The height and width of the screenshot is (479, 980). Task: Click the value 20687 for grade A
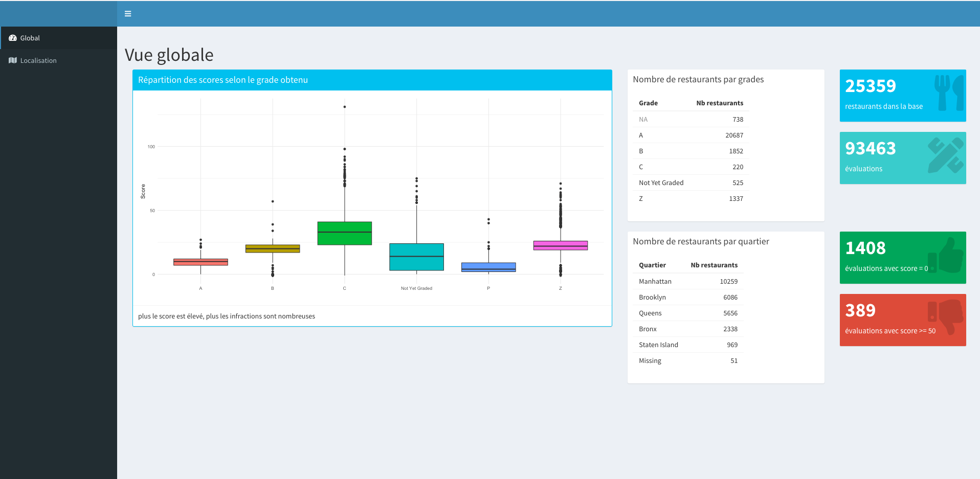point(734,135)
